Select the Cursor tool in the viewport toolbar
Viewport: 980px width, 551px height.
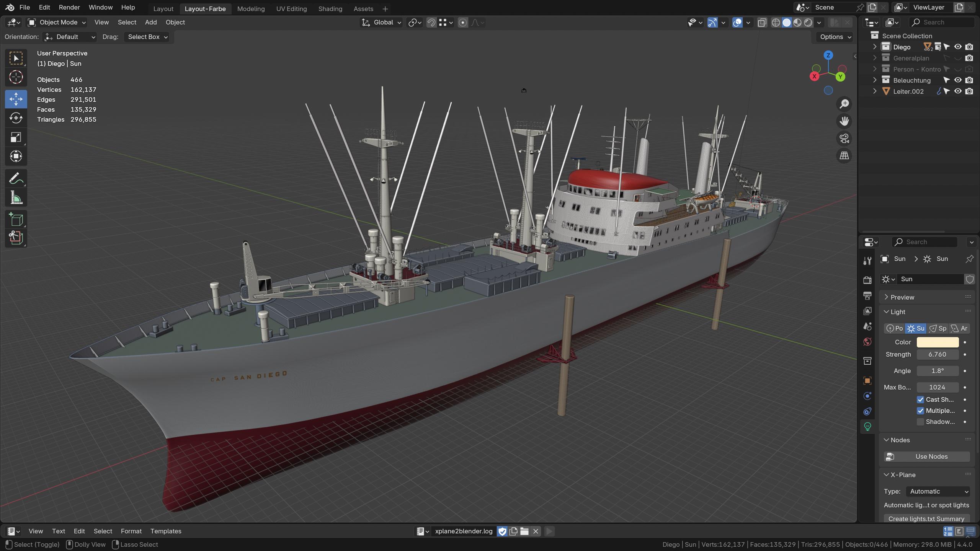pos(16,77)
